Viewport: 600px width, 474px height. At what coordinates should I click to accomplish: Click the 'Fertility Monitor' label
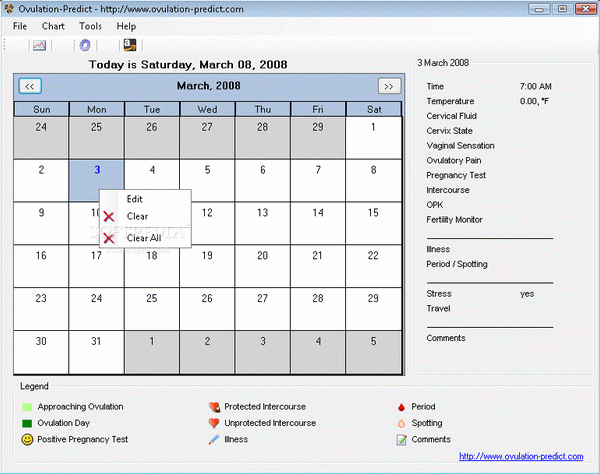point(455,220)
